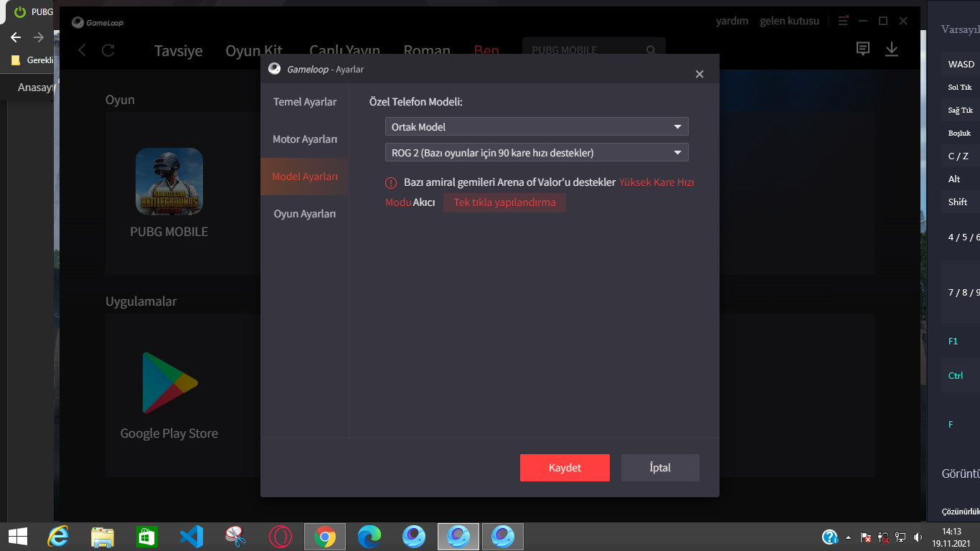Click the Ctrl key mapping entry
The image size is (980, 551).
pos(961,376)
